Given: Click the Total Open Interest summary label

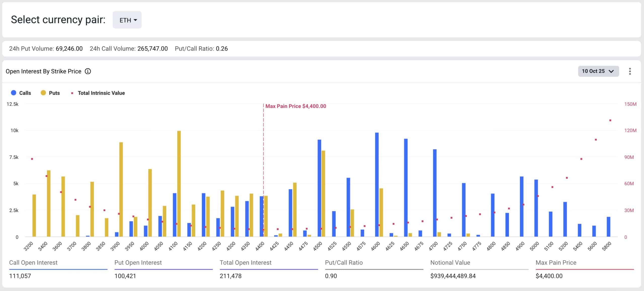Looking at the screenshot, I should 246,263.
